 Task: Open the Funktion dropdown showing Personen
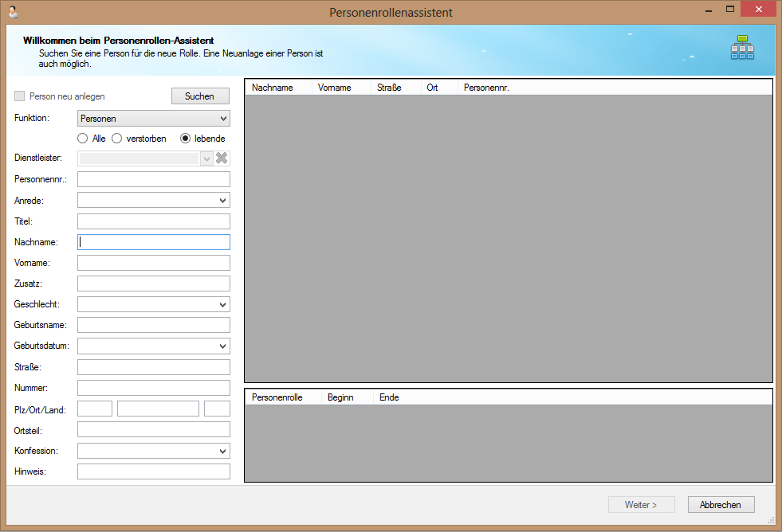click(x=153, y=119)
